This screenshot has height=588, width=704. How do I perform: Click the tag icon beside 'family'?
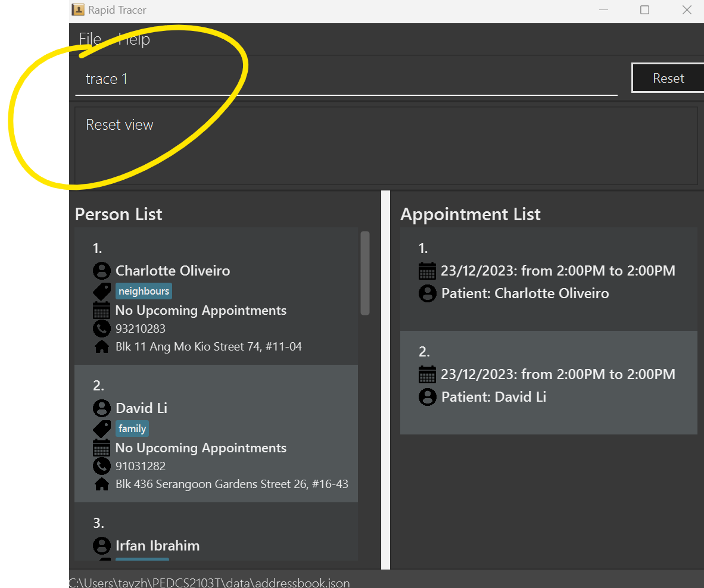(102, 429)
